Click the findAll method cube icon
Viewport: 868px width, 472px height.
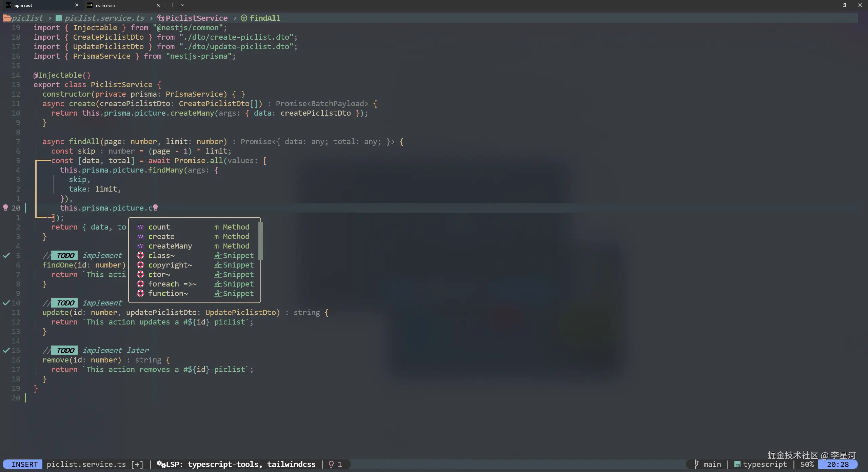[244, 18]
